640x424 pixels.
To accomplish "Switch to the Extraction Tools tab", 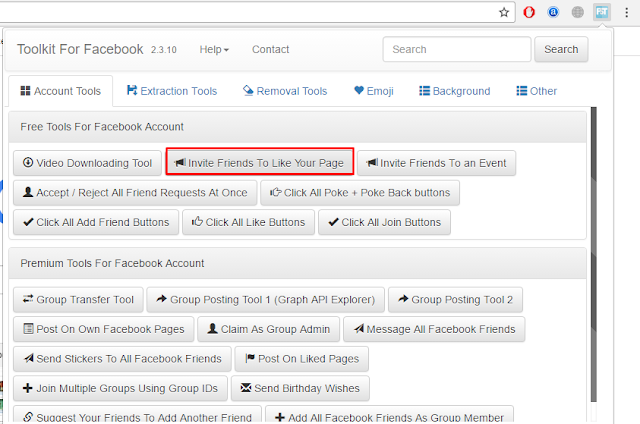I will pos(172,91).
